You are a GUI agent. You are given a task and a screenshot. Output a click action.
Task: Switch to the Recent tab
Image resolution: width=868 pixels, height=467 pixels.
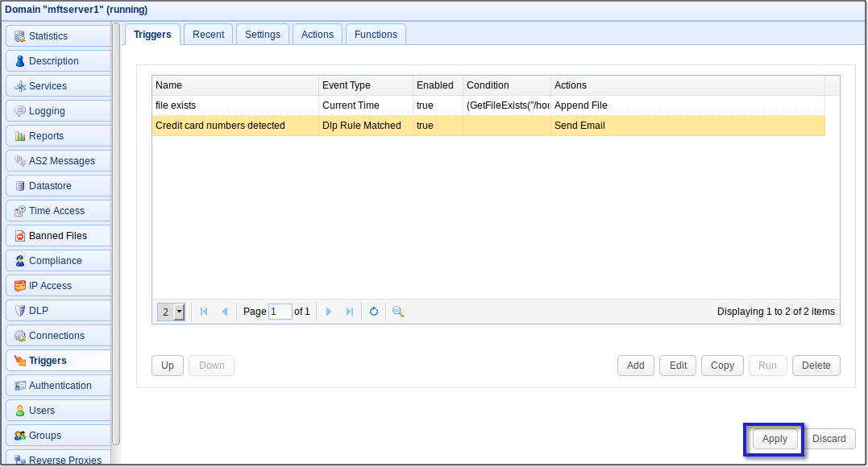click(x=208, y=35)
